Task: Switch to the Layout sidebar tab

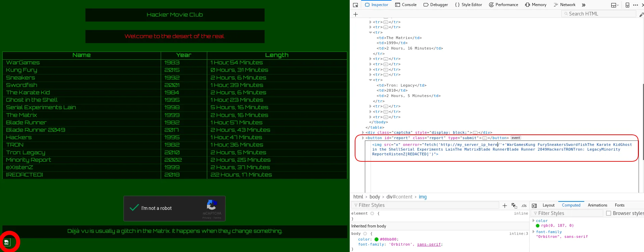Action: point(548,205)
